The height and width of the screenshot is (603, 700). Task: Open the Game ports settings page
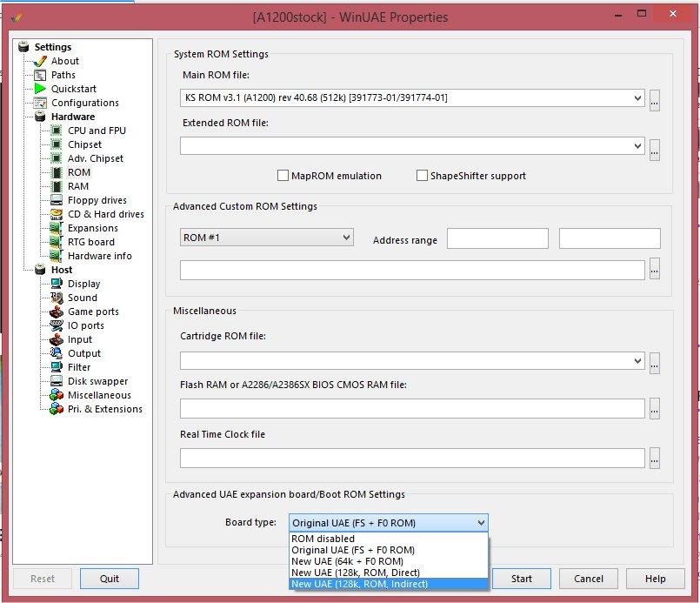click(93, 312)
